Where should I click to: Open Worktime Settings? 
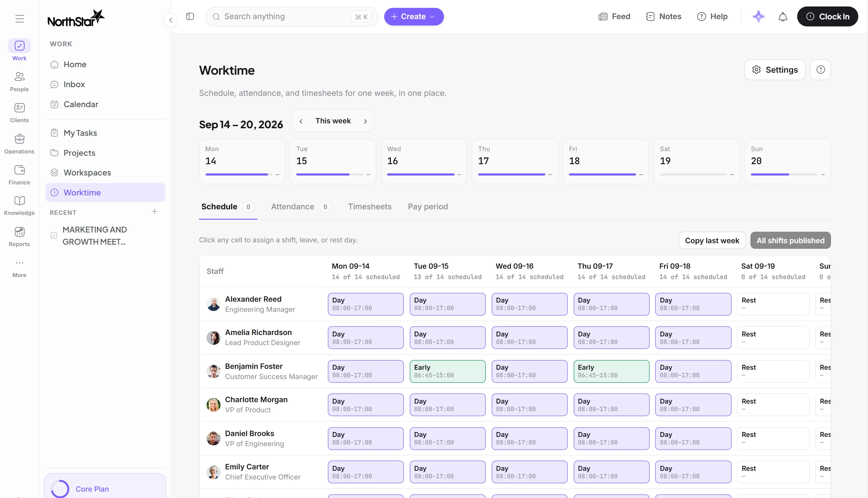pyautogui.click(x=775, y=70)
